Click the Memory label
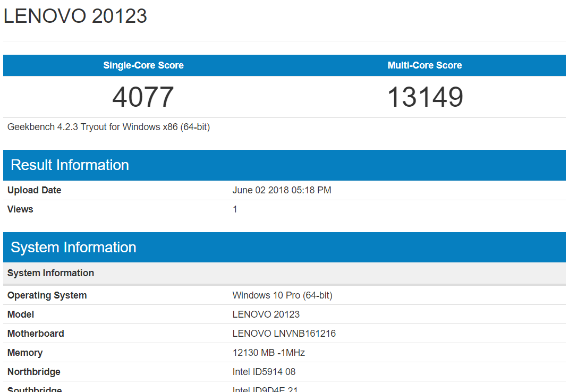The height and width of the screenshot is (392, 569). pyautogui.click(x=24, y=353)
